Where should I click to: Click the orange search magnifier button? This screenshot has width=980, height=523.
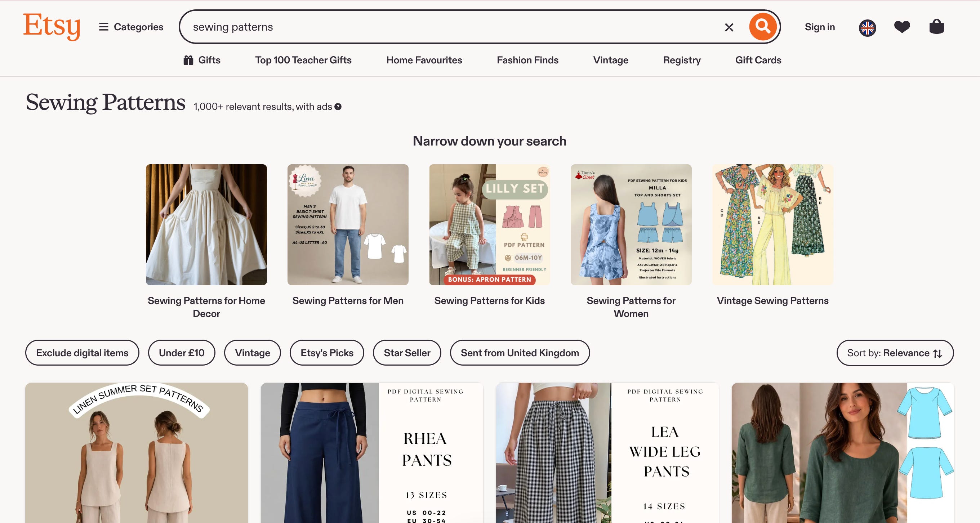[763, 27]
